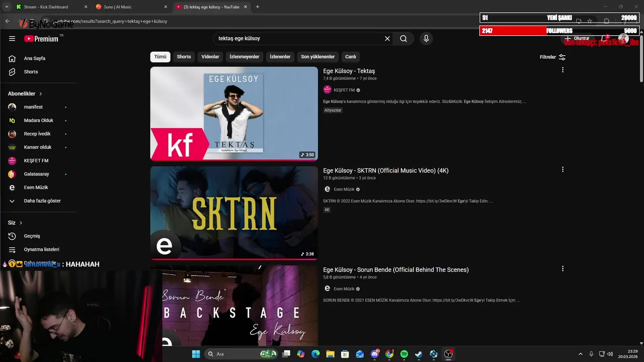Open Microsoft Edge from the taskbar

click(x=315, y=354)
